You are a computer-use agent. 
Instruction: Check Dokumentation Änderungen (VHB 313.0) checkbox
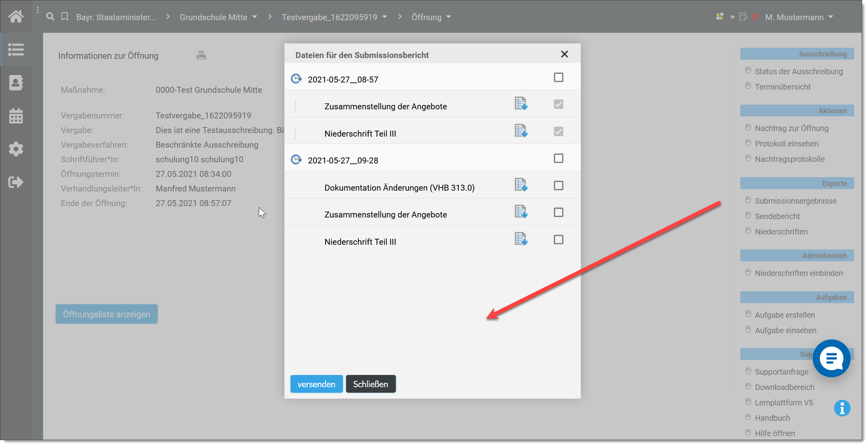[x=559, y=186]
